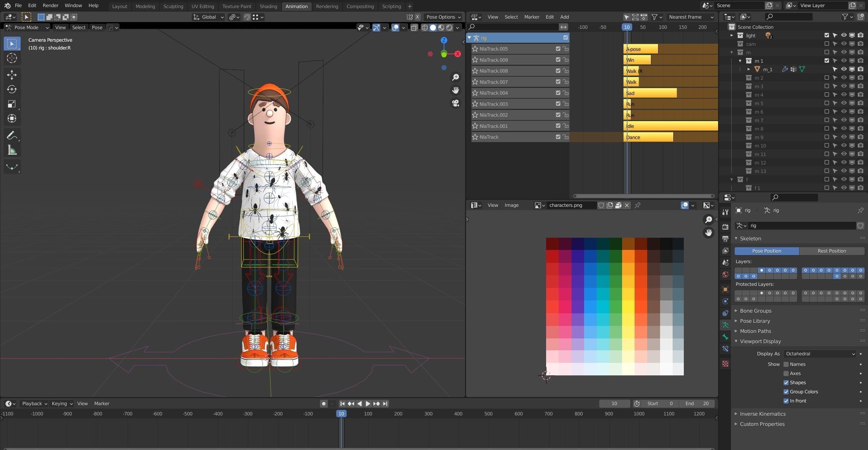Disable the In Front checkbox
The height and width of the screenshot is (450, 868).
(x=786, y=401)
